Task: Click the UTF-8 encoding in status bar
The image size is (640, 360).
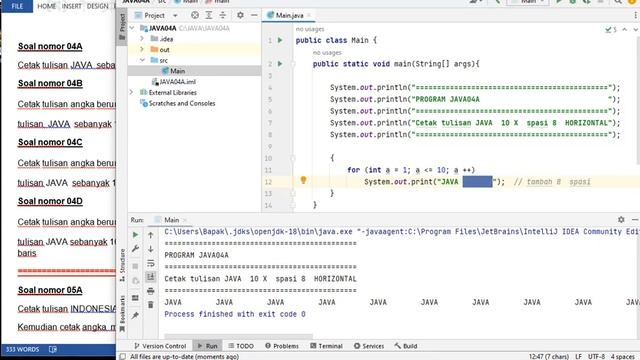Action: coord(596,356)
